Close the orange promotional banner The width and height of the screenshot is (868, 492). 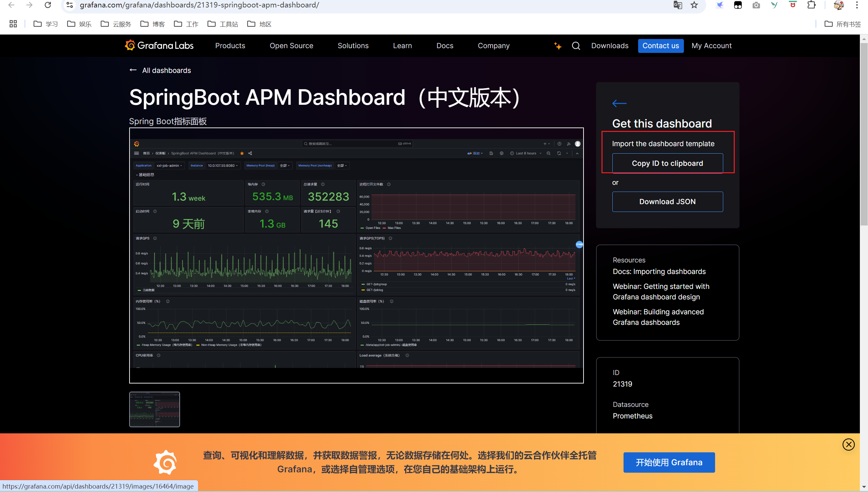pyautogui.click(x=849, y=445)
